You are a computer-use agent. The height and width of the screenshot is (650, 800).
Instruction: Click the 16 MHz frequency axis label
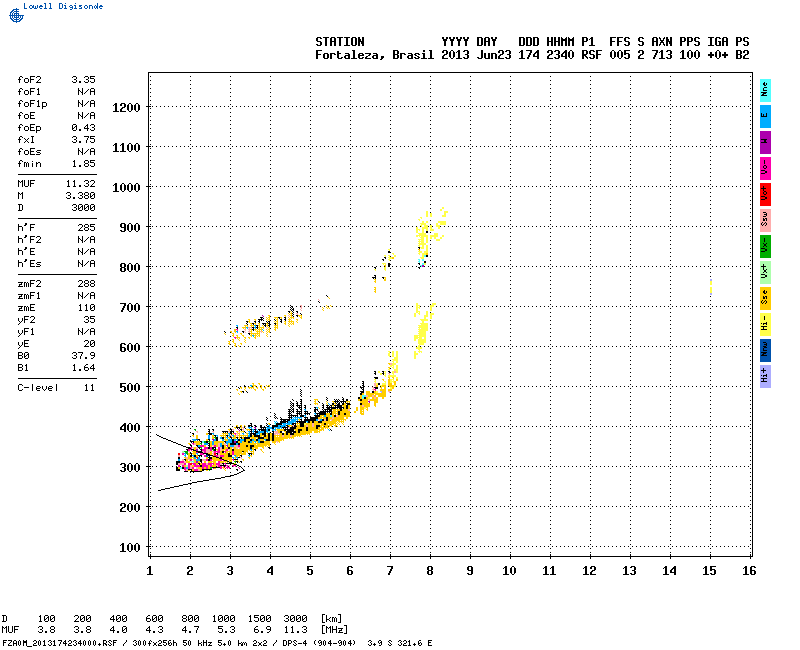click(749, 571)
